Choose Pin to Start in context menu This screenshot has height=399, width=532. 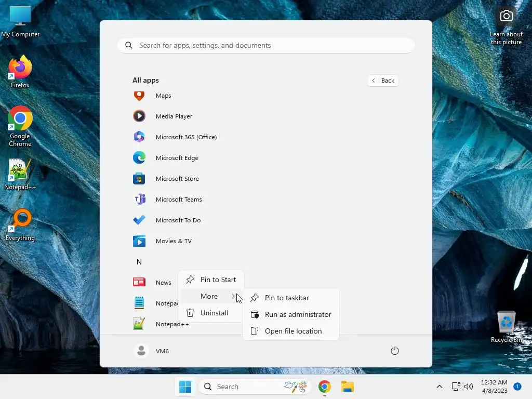click(x=211, y=280)
